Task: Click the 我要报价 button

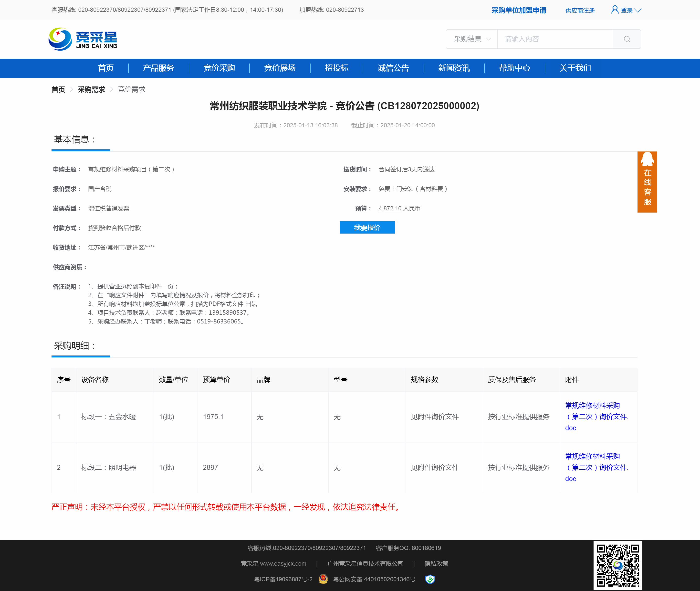Action: coord(367,227)
